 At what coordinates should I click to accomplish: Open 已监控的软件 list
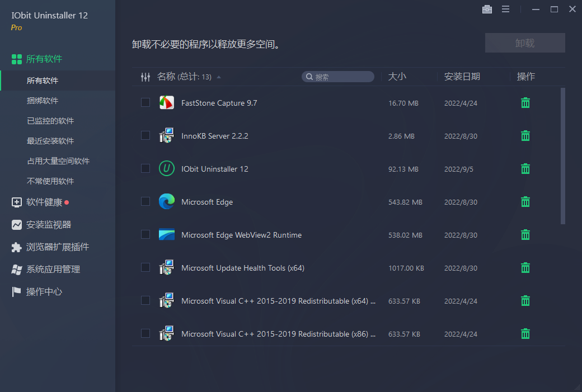coord(50,121)
